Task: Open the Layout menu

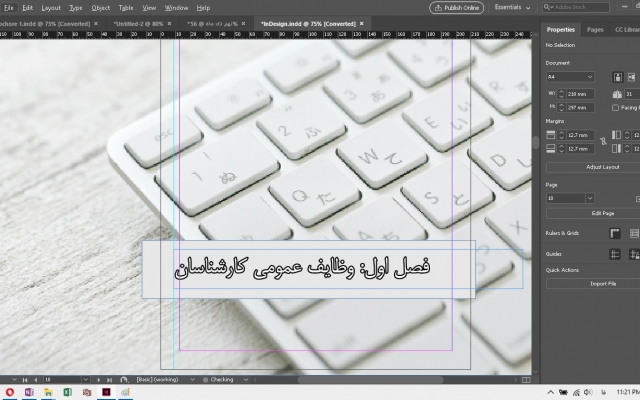Action: (51, 7)
